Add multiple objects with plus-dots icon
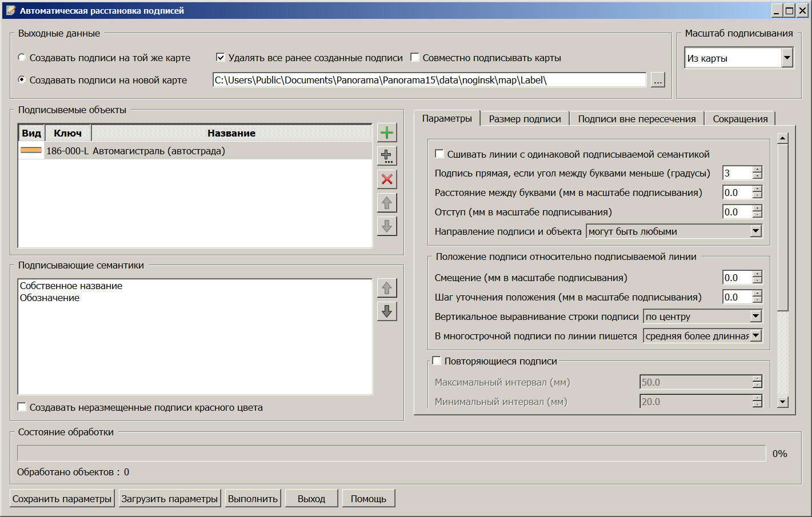This screenshot has height=517, width=812. tap(387, 156)
